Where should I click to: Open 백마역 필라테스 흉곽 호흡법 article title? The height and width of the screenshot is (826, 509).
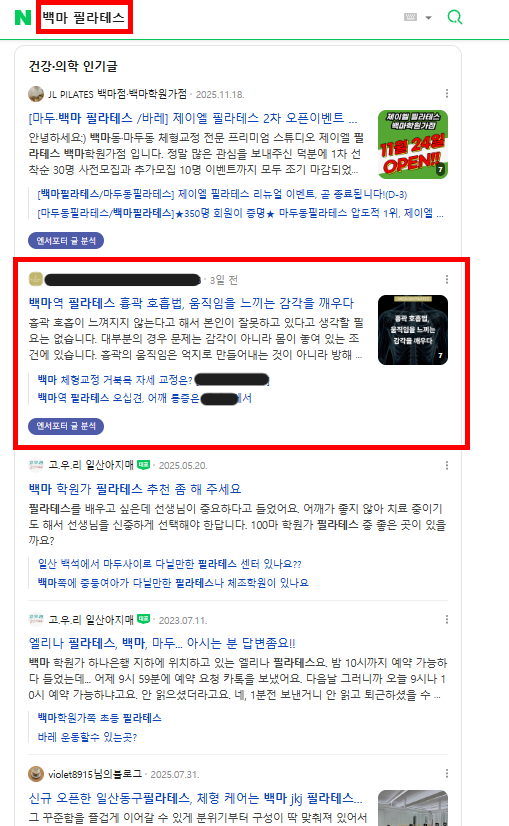191,303
